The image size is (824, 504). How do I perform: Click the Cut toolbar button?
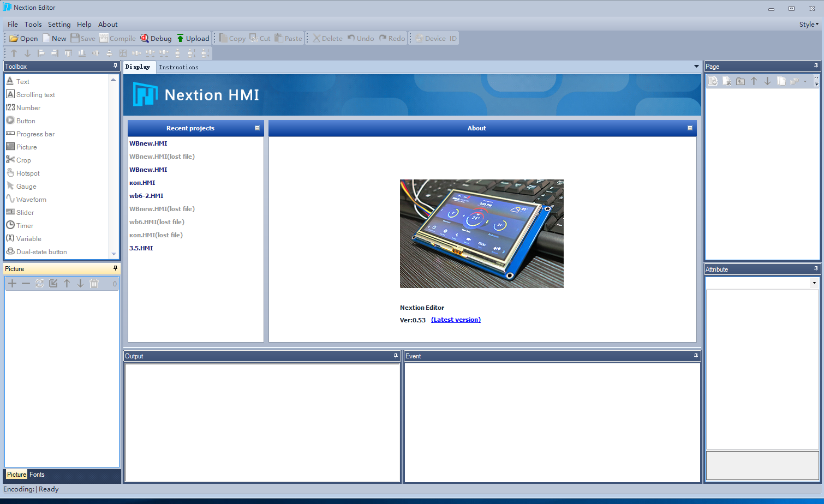tap(260, 38)
